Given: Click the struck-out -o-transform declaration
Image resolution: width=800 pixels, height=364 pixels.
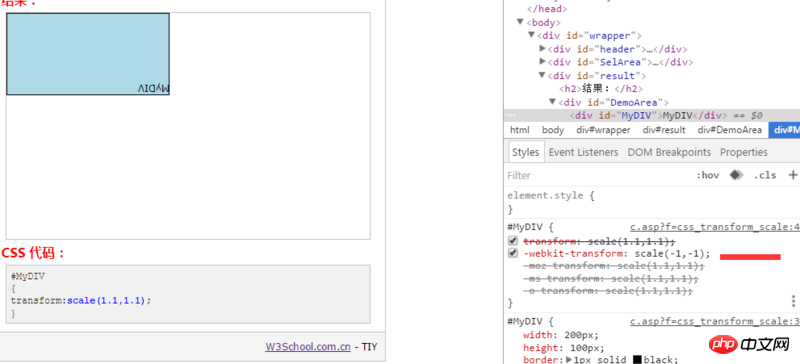Looking at the screenshot, I should click(608, 291).
